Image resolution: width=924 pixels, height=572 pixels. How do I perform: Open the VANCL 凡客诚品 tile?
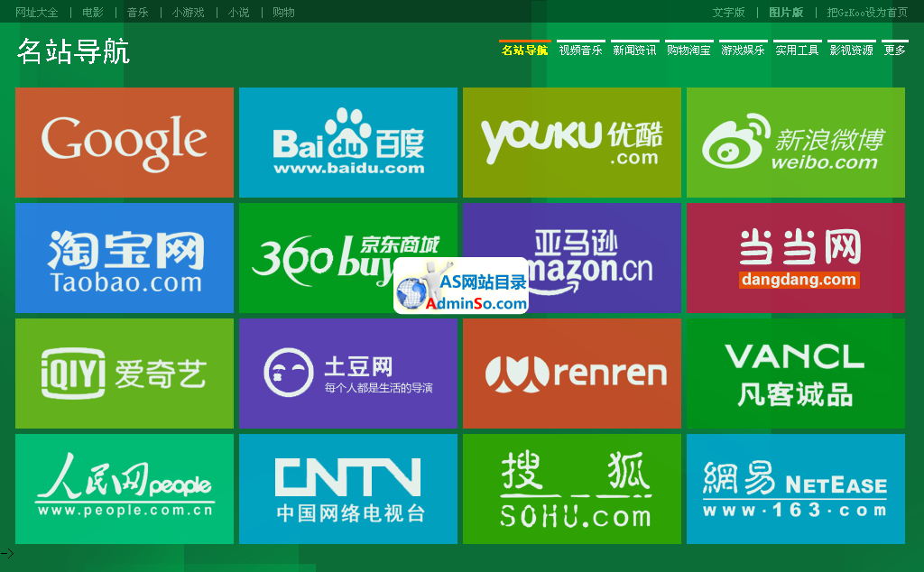click(796, 374)
